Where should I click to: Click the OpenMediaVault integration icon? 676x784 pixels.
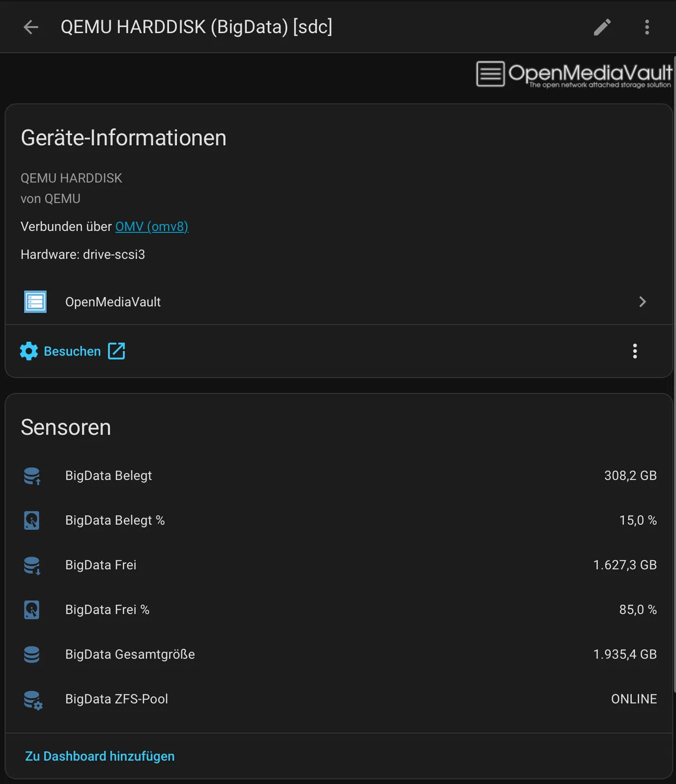[35, 302]
